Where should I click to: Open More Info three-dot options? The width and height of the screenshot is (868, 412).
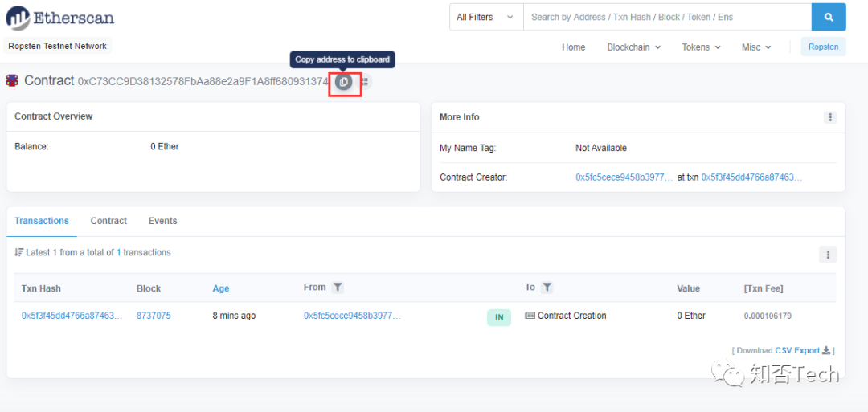point(829,117)
